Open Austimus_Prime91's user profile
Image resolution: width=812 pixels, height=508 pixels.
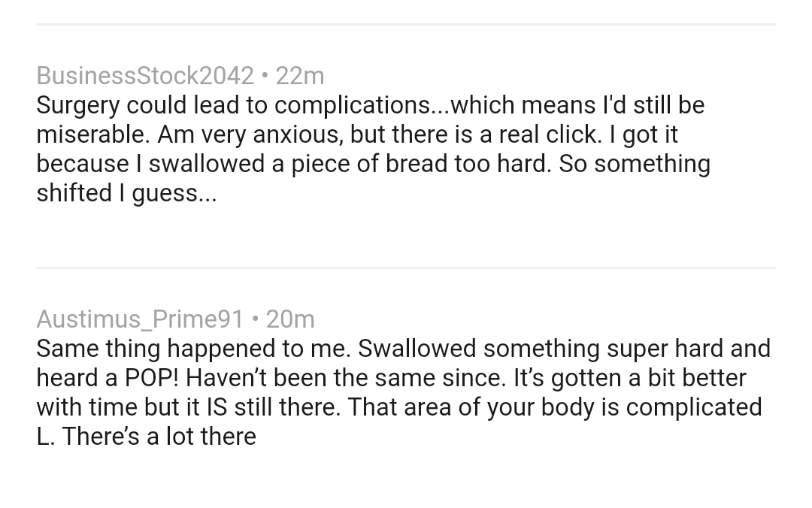tap(140, 319)
